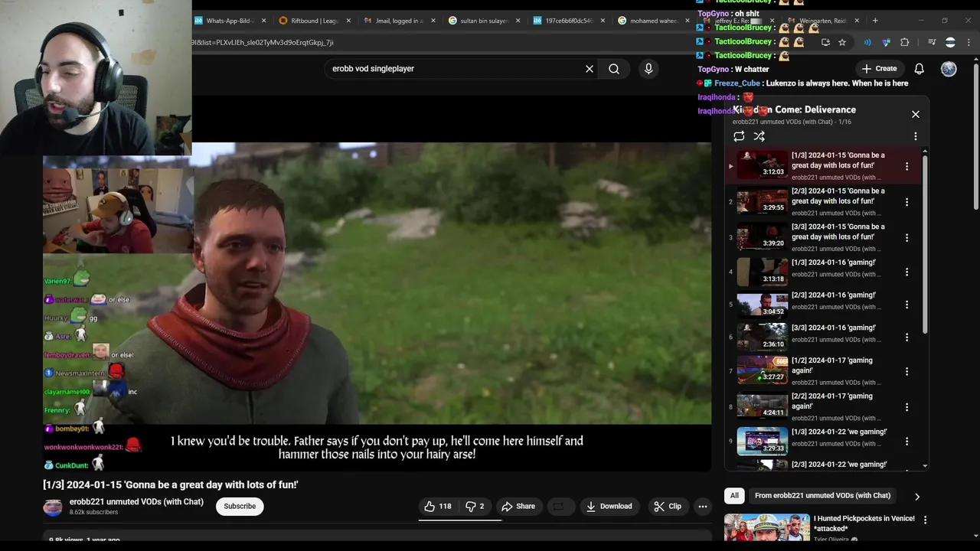Open erobb221 channel avatar
Image resolution: width=980 pixels, height=551 pixels.
(x=53, y=507)
